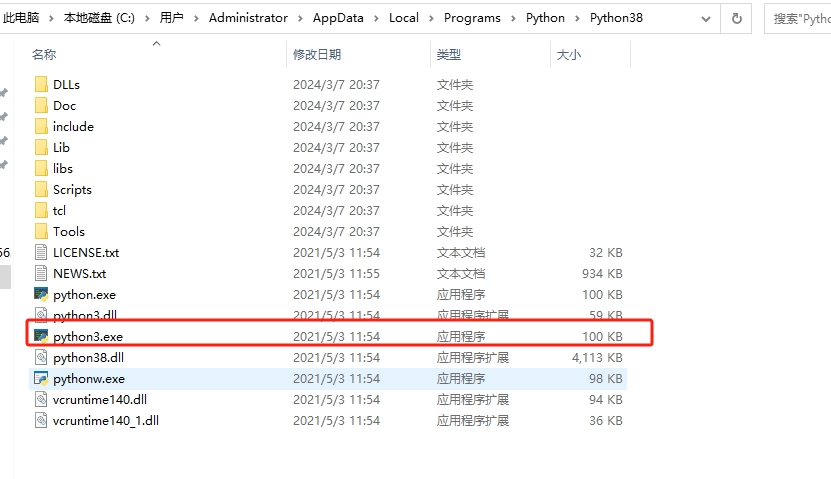831x479 pixels.
Task: Expand the chevron after AppData breadcrumb
Action: click(x=376, y=19)
